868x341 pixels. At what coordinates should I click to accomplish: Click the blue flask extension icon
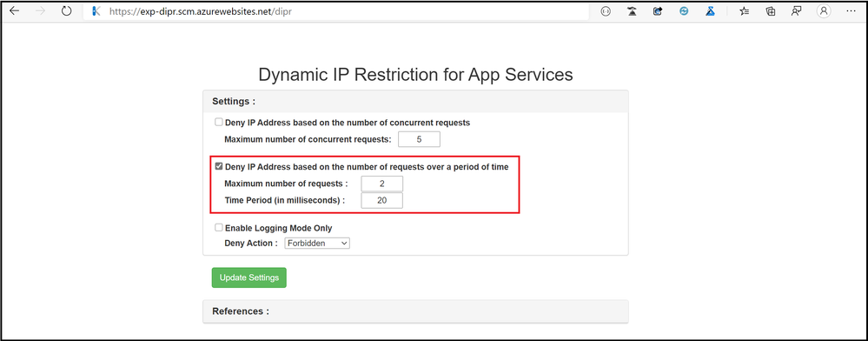710,11
